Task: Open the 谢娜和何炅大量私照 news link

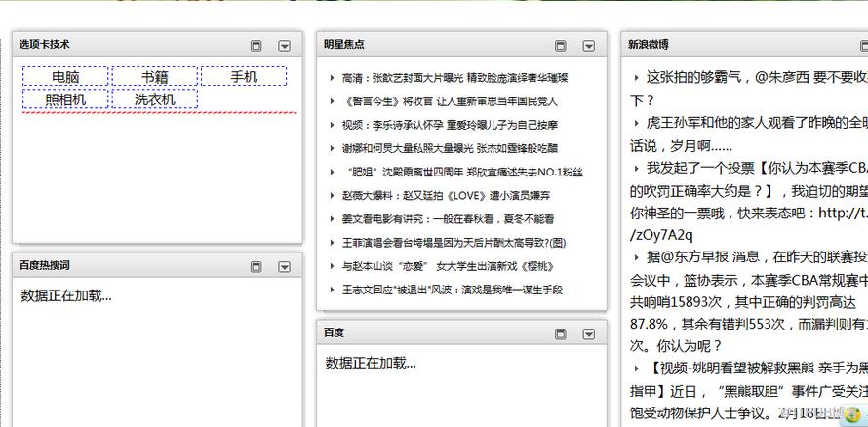Action: coord(450,148)
